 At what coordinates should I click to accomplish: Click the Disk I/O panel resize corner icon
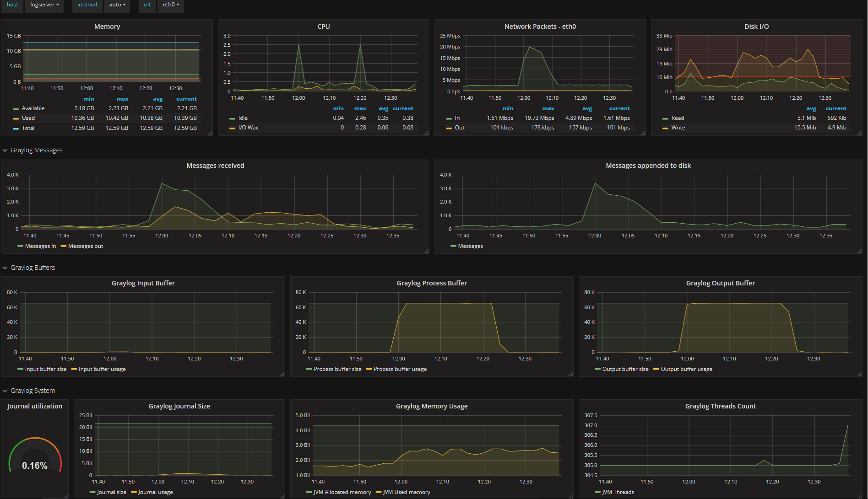[860, 134]
